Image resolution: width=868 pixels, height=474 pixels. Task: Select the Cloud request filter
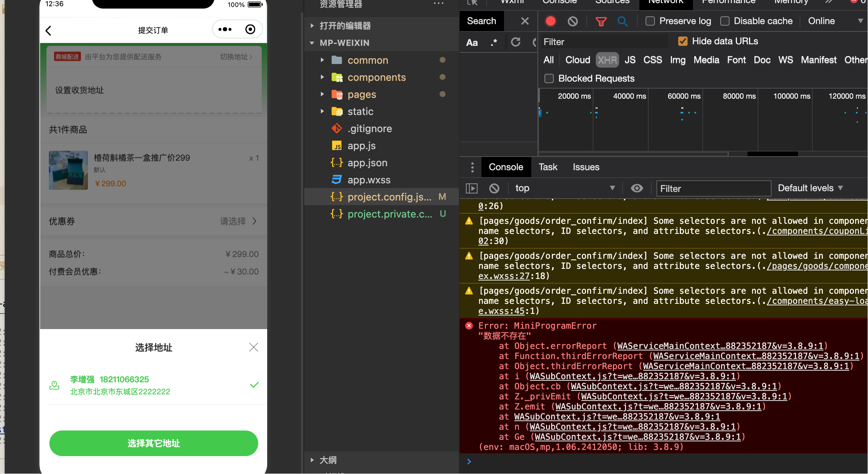click(577, 60)
